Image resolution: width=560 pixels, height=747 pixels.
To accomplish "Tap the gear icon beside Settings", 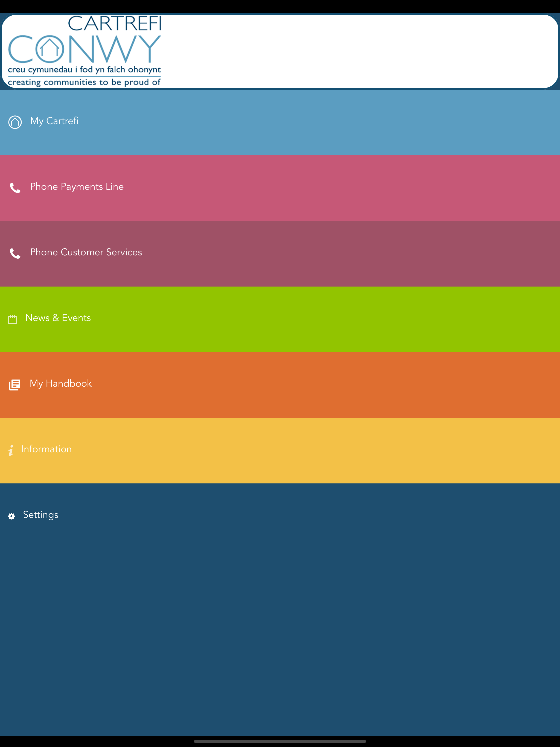I will tap(11, 516).
